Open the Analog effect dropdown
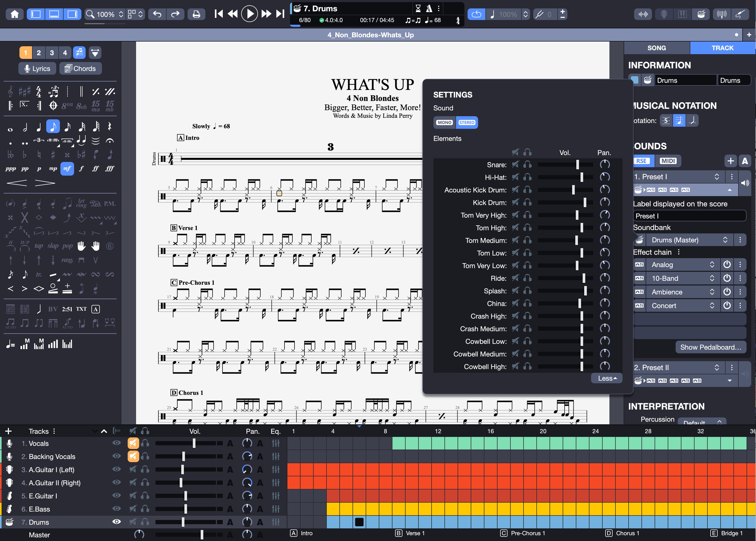The width and height of the screenshot is (756, 541). (683, 264)
